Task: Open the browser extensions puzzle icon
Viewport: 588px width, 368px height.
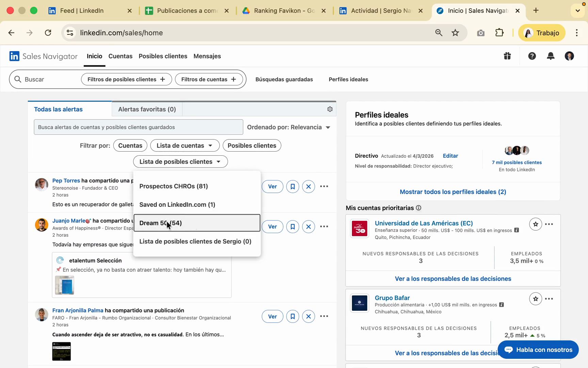Action: click(x=499, y=33)
